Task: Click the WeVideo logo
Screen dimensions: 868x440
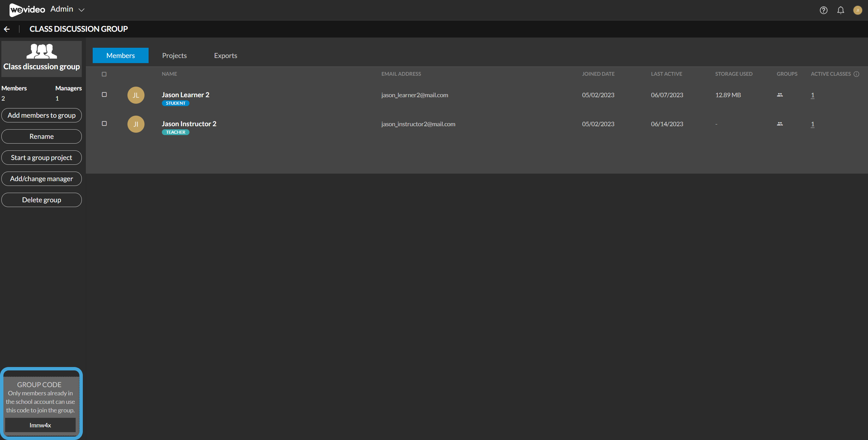Action: 27,10
